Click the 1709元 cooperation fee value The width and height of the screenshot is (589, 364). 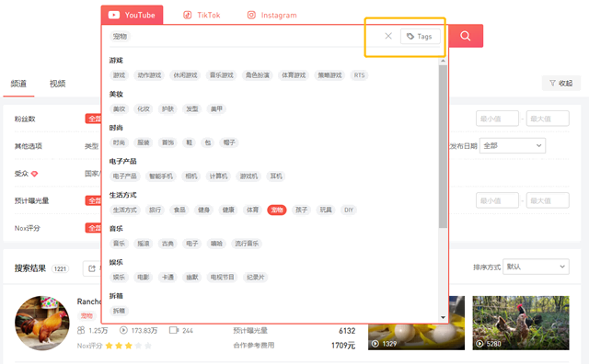click(x=343, y=346)
